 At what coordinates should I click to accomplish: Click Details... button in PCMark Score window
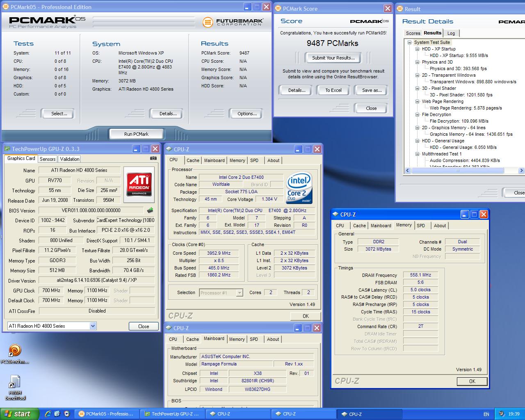pos(297,90)
